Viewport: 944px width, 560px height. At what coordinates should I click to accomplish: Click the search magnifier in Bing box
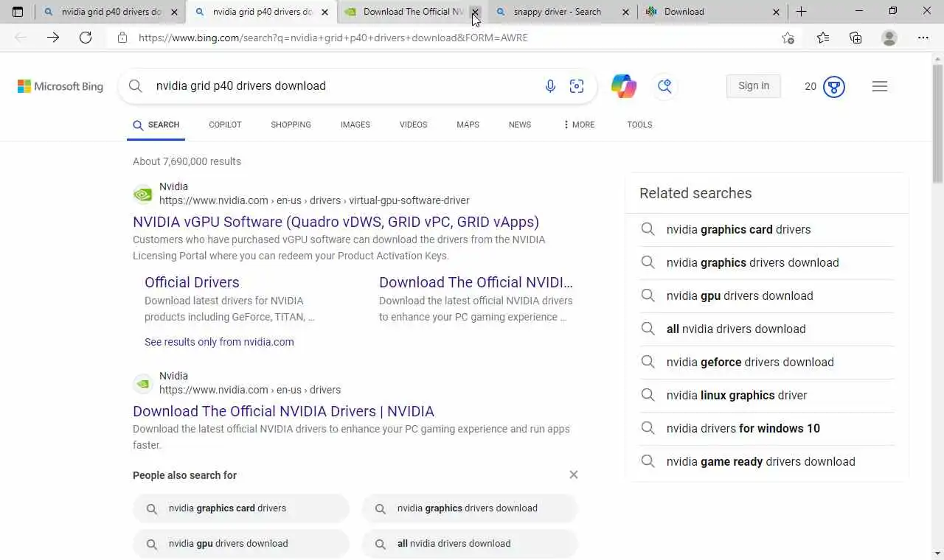pos(136,86)
